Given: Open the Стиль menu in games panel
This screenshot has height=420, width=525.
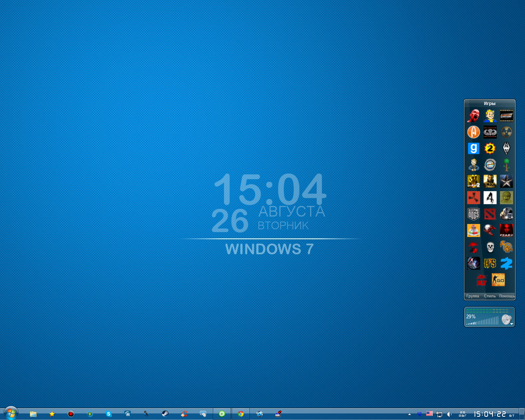Looking at the screenshot, I should pyautogui.click(x=490, y=296).
